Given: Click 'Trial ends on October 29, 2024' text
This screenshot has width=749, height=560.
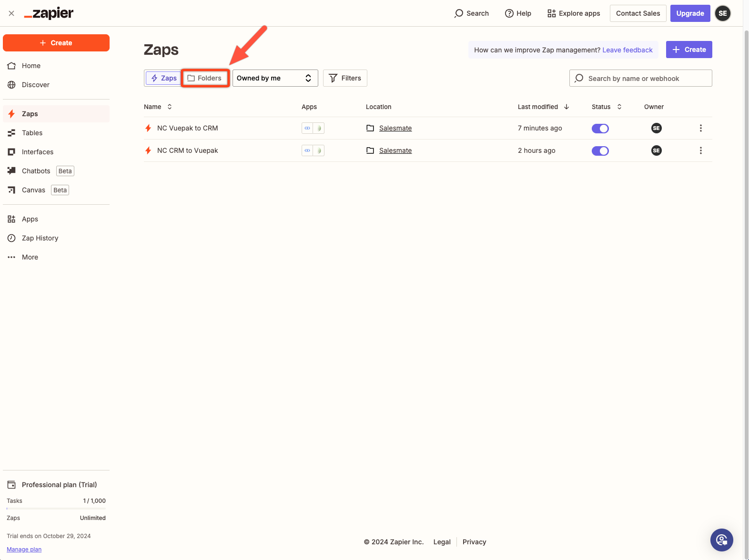Looking at the screenshot, I should click(49, 536).
